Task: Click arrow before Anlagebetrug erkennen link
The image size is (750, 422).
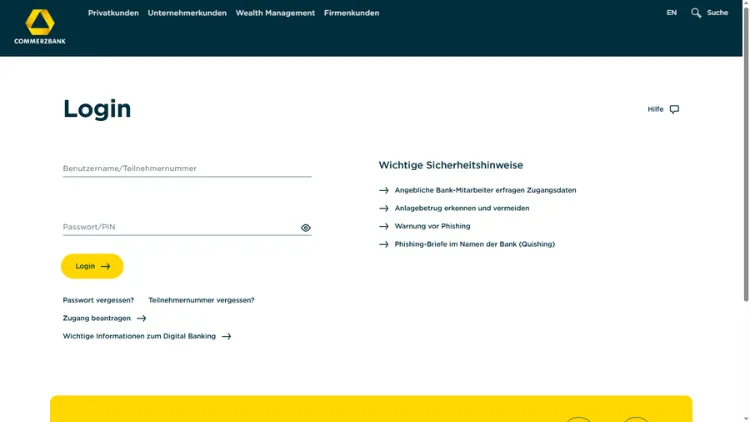Action: coord(384,208)
